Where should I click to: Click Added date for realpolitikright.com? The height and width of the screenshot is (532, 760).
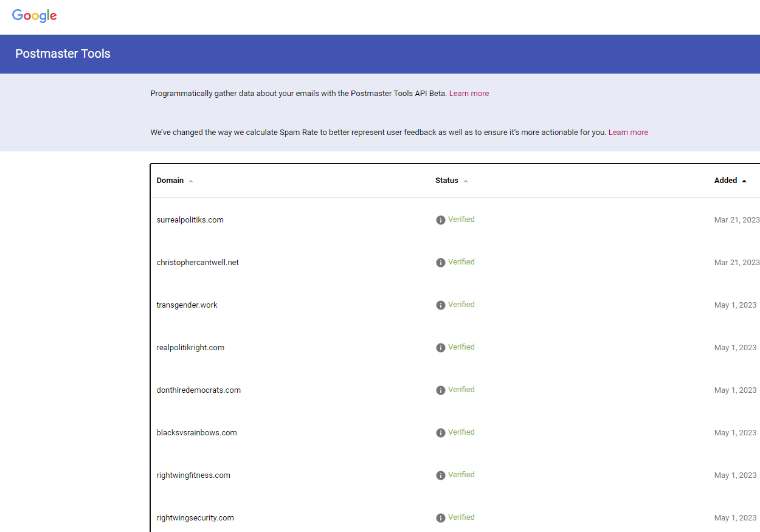pyautogui.click(x=736, y=348)
